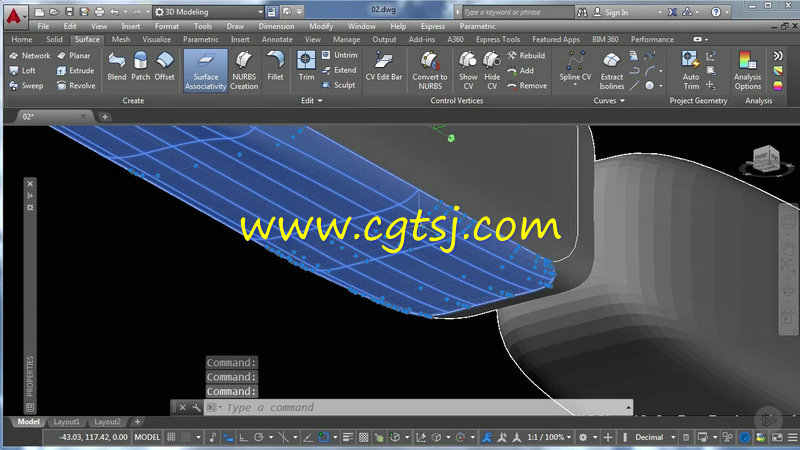Open the Express menu
The height and width of the screenshot is (450, 800).
(433, 26)
